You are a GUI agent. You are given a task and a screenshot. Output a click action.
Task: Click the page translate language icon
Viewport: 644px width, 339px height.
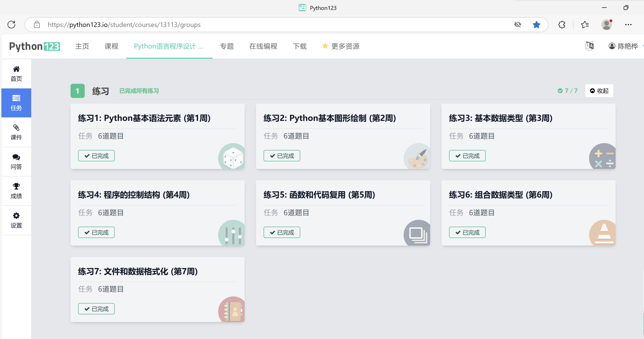[x=589, y=46]
